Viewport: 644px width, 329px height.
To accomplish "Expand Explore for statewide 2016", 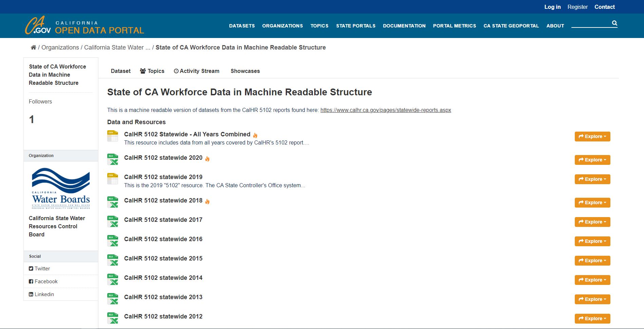I will (x=592, y=241).
